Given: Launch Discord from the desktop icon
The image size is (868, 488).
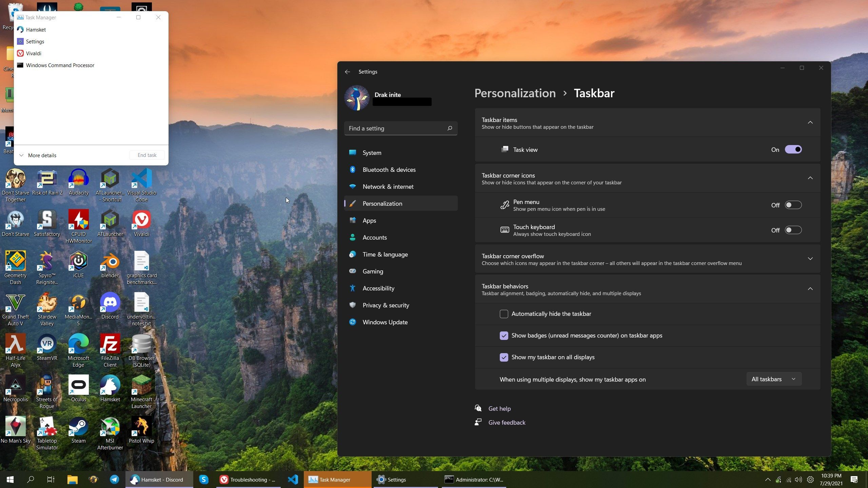Looking at the screenshot, I should [110, 306].
